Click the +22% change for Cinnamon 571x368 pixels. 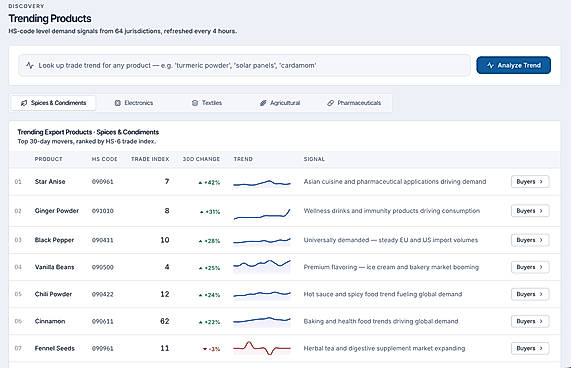(x=209, y=322)
